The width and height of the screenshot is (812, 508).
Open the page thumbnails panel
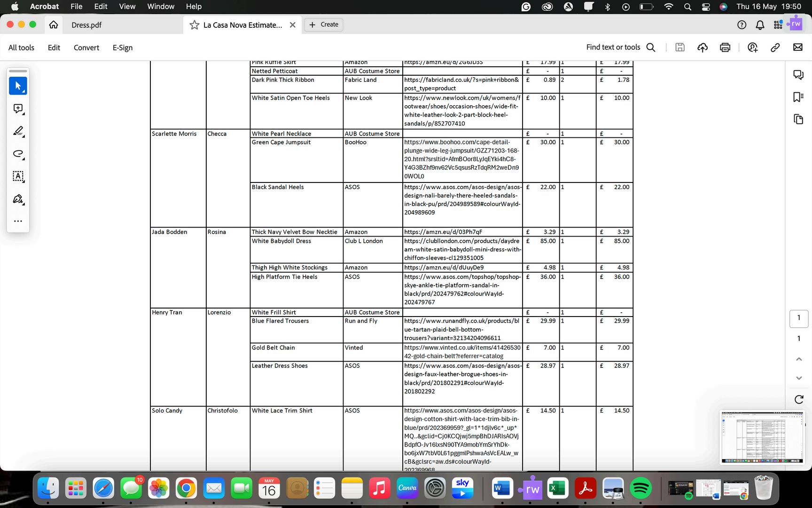click(798, 119)
